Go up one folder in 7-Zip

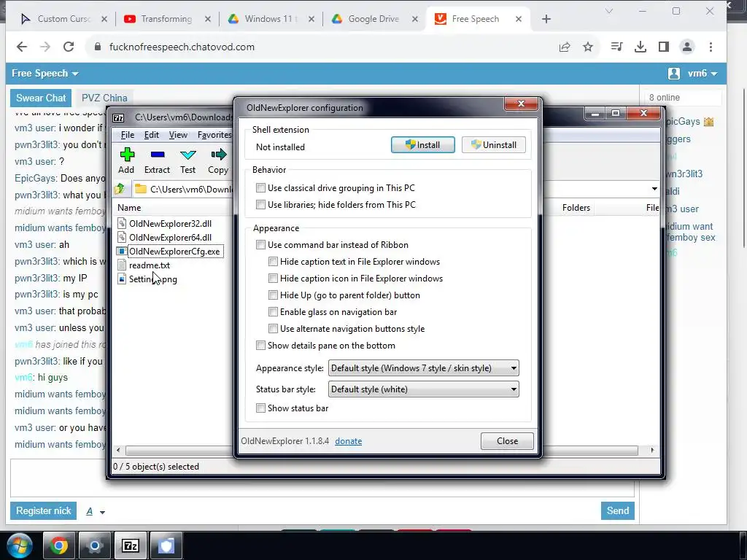coord(120,189)
